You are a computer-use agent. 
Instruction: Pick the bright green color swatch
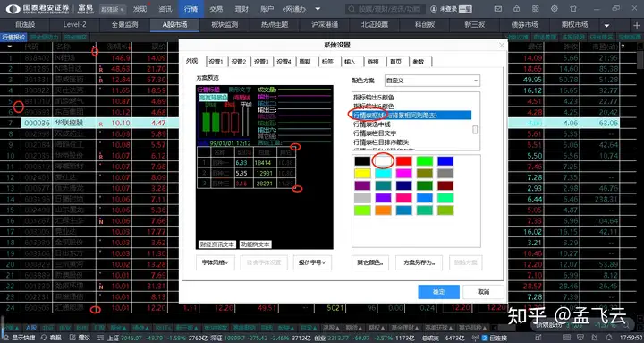click(425, 161)
